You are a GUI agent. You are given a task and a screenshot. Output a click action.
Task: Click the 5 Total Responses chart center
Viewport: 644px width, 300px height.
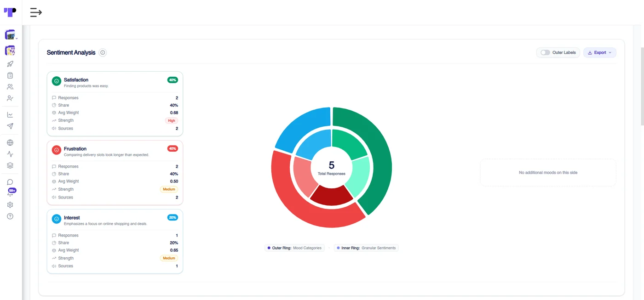(332, 168)
